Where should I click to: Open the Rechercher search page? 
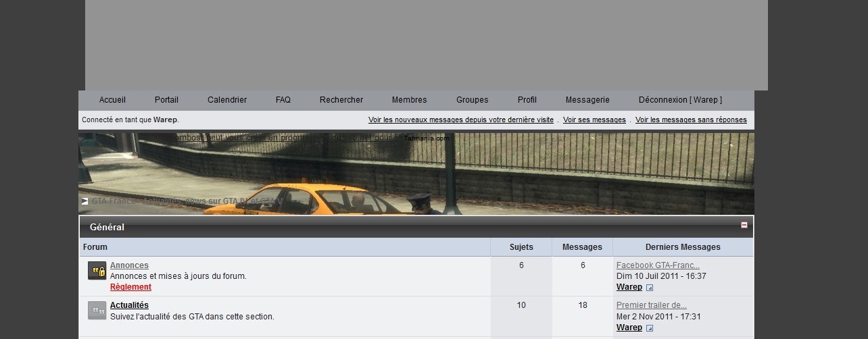341,100
